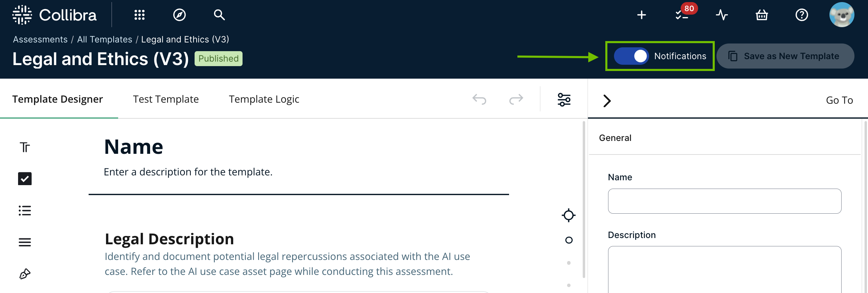Select the text element tool in sidebar
The height and width of the screenshot is (293, 868).
point(25,147)
